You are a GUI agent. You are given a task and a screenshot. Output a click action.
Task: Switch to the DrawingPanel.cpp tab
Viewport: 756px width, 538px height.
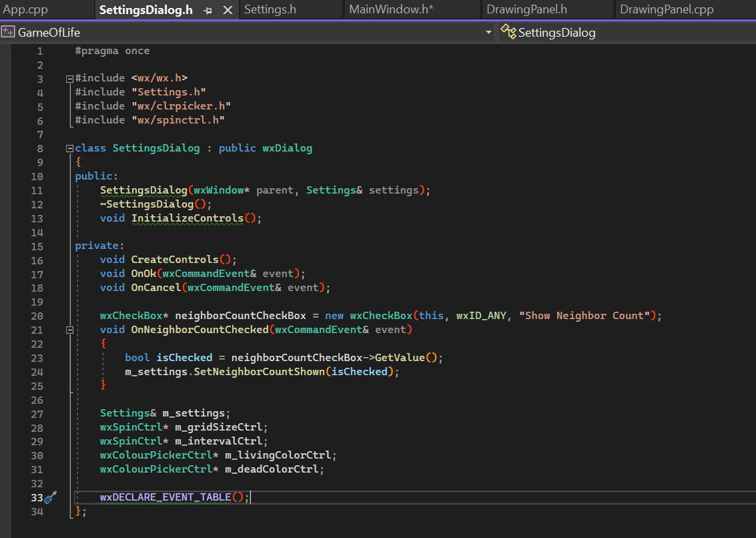tap(666, 10)
